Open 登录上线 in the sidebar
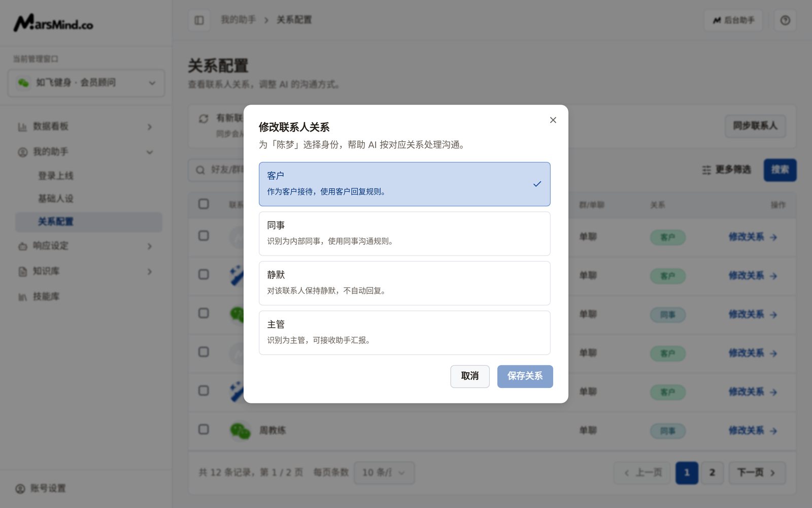The width and height of the screenshot is (812, 508). (56, 176)
